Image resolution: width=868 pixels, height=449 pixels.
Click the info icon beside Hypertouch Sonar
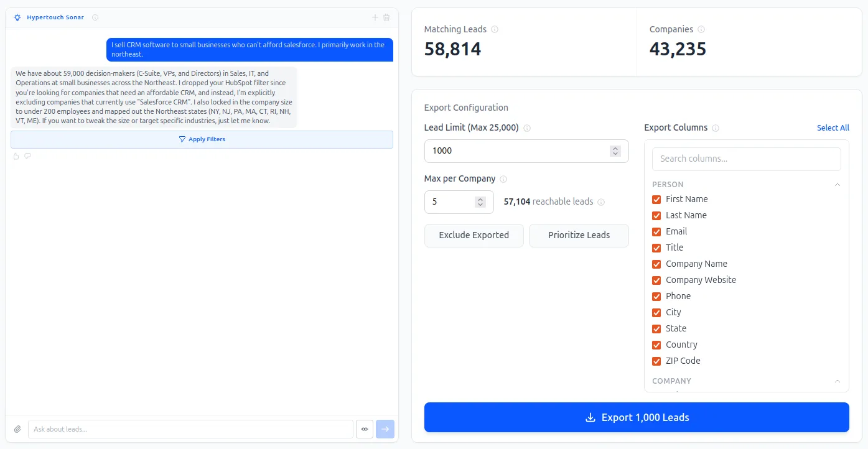(x=95, y=17)
